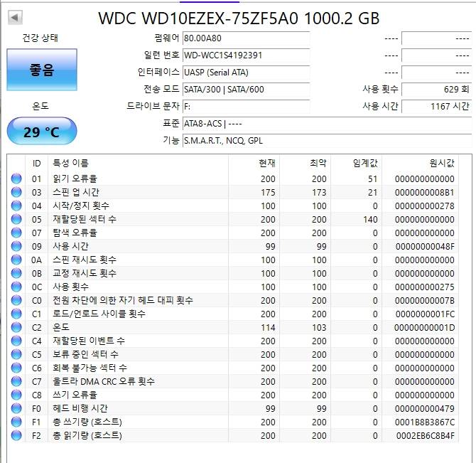Select the 스핀 재시도 횟수 attribute name
The height and width of the screenshot is (463, 476).
tap(85, 260)
